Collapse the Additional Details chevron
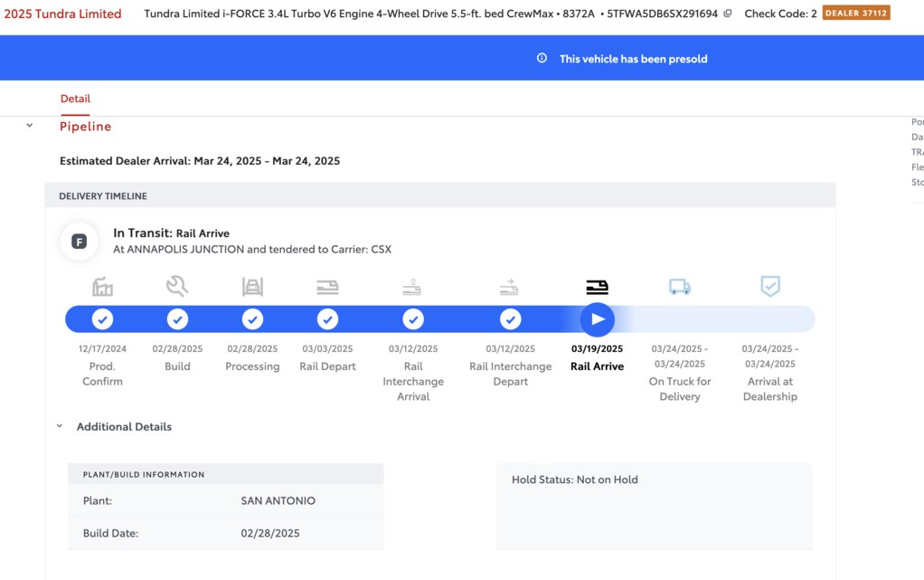The image size is (924, 580). click(x=60, y=426)
